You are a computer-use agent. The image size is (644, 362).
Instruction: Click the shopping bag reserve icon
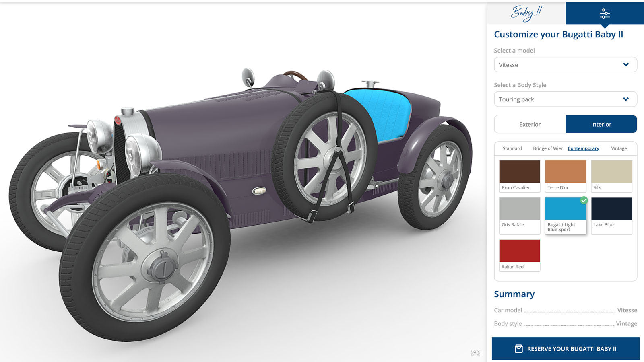[x=519, y=349]
